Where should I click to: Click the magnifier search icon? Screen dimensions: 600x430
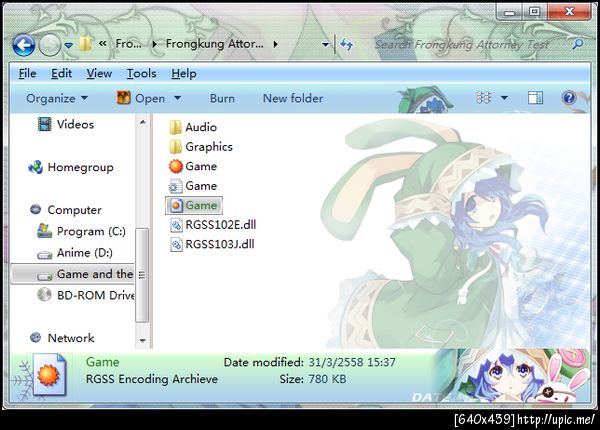578,44
